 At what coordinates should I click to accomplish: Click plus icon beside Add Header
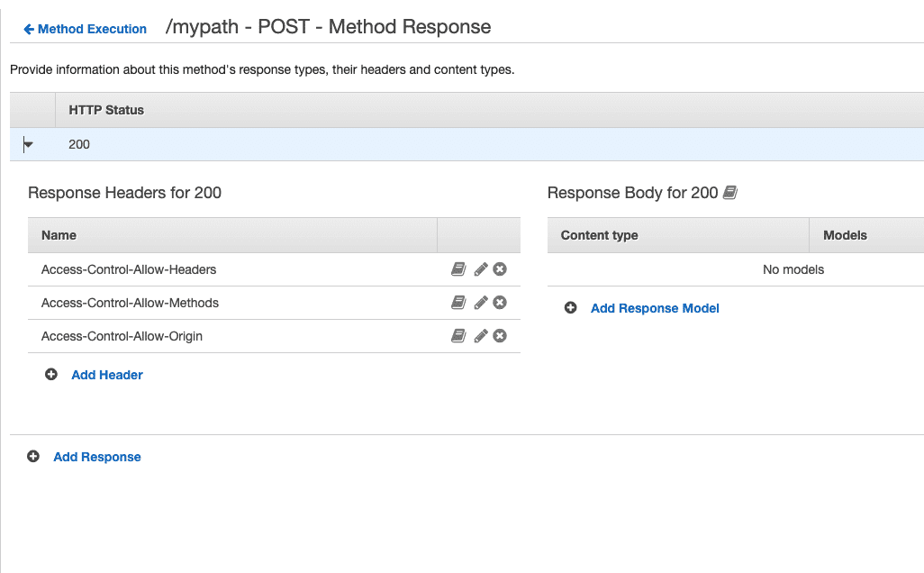coord(51,375)
